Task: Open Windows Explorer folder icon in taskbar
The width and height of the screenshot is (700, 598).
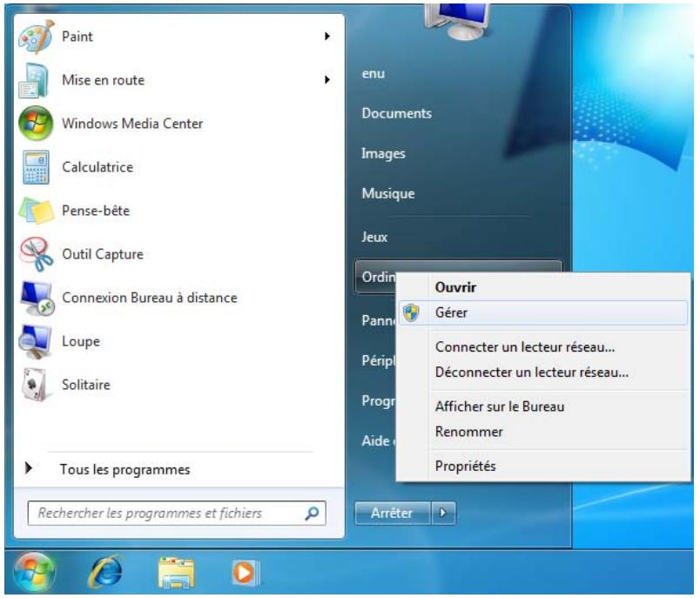Action: pyautogui.click(x=177, y=572)
